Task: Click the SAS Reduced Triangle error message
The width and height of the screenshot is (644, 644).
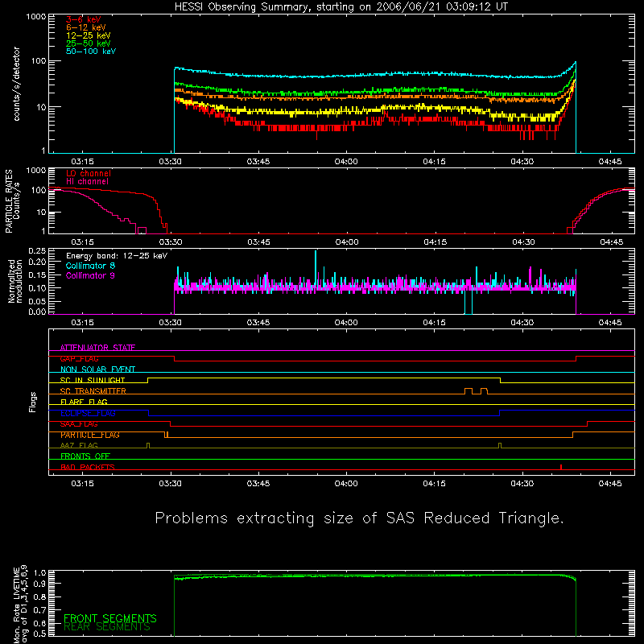Action: click(x=359, y=518)
